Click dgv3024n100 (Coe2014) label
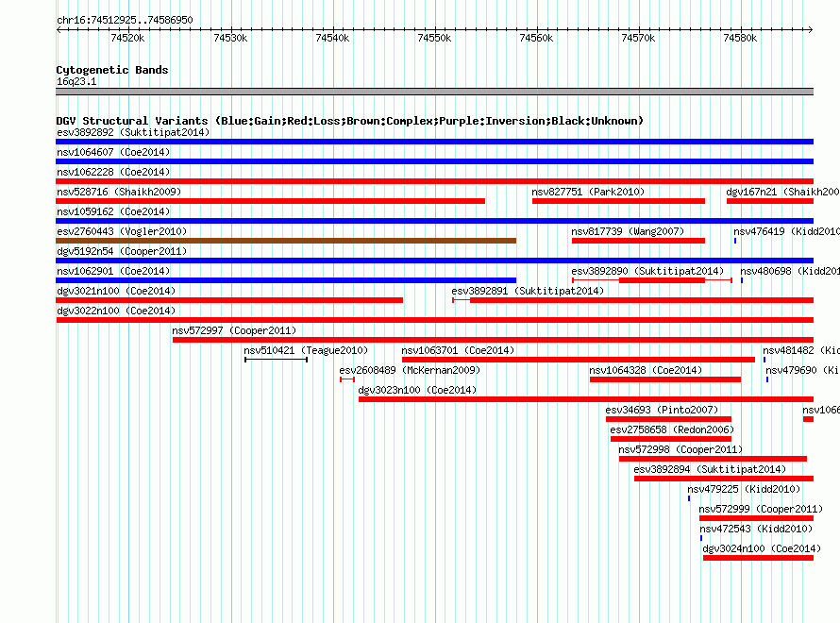Viewport: 840px width, 623px height. (x=762, y=548)
